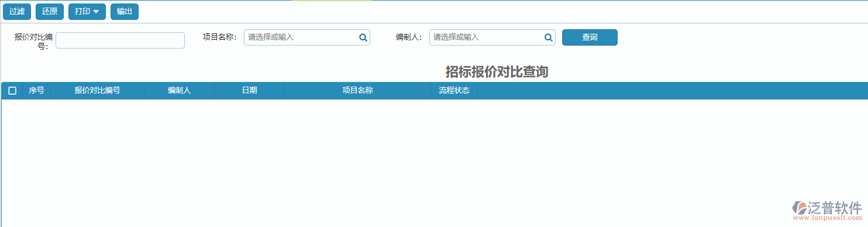
Task: Click the 还原 restore button
Action: pos(50,12)
